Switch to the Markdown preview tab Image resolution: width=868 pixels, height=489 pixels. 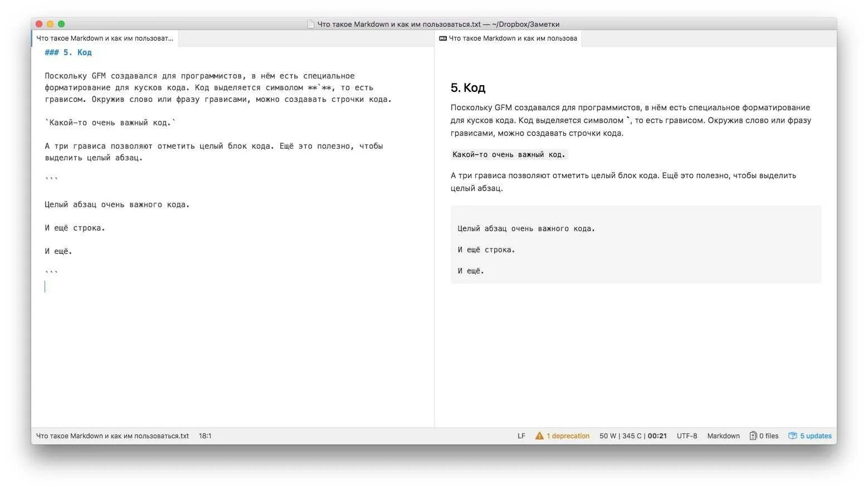click(508, 38)
